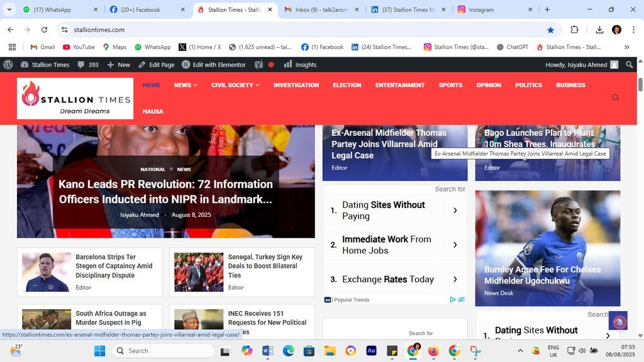The width and height of the screenshot is (644, 362).
Task: Reload the Stallion Times page
Action: coord(45,30)
